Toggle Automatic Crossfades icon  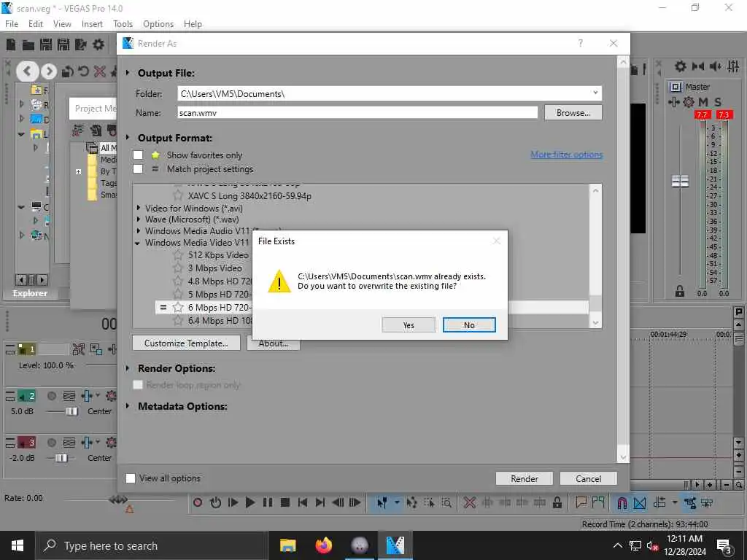[639, 502]
